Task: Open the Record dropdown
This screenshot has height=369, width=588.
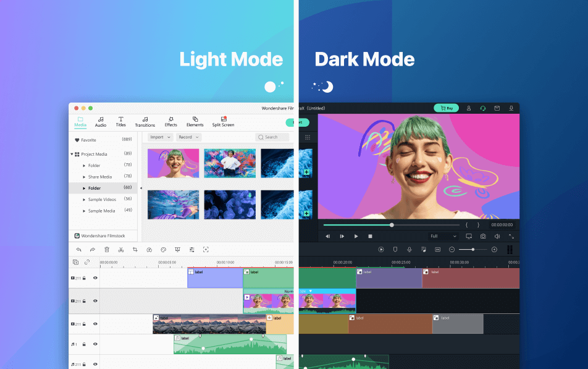Action: [x=188, y=137]
